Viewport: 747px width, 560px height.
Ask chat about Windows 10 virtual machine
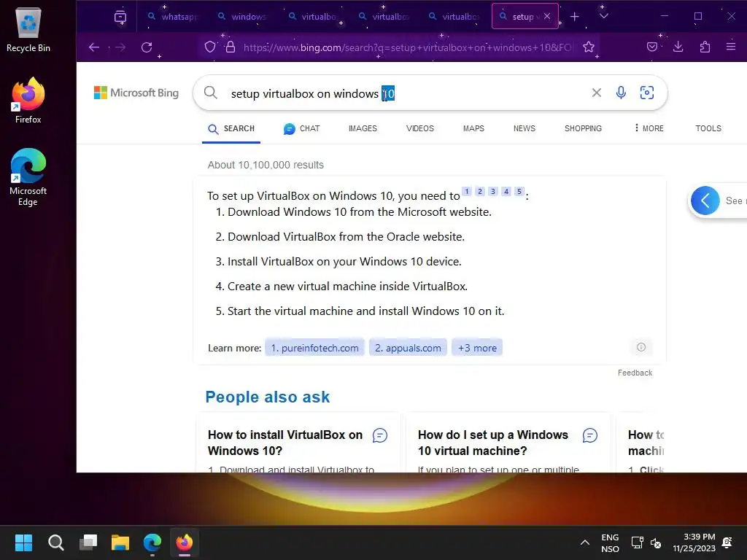click(x=589, y=435)
